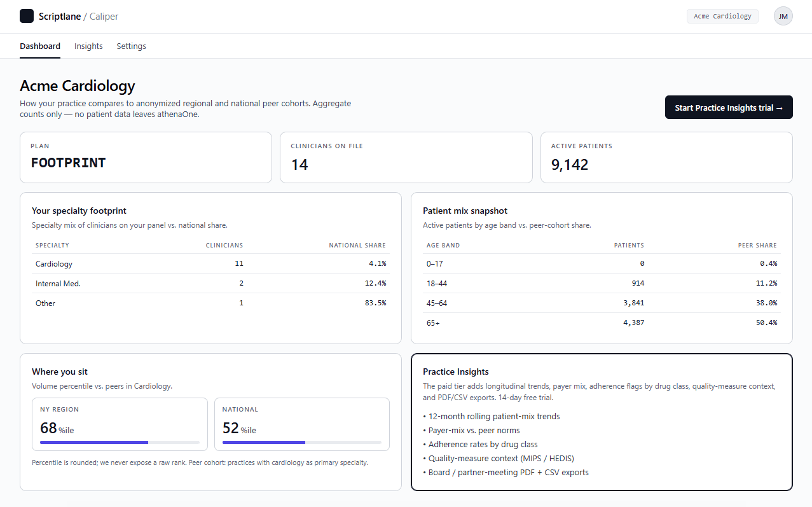Click the Payer-mix vs. peer norms bullet
The height and width of the screenshot is (507, 812).
pyautogui.click(x=471, y=431)
